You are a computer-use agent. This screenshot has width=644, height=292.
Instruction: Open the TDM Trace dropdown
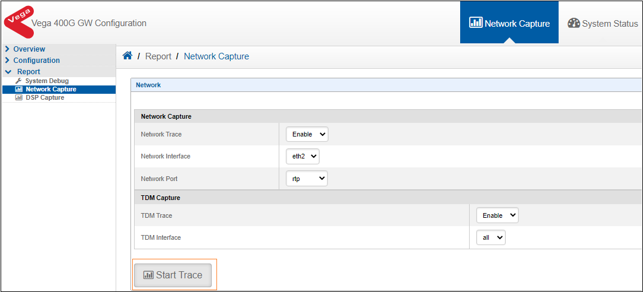(498, 215)
